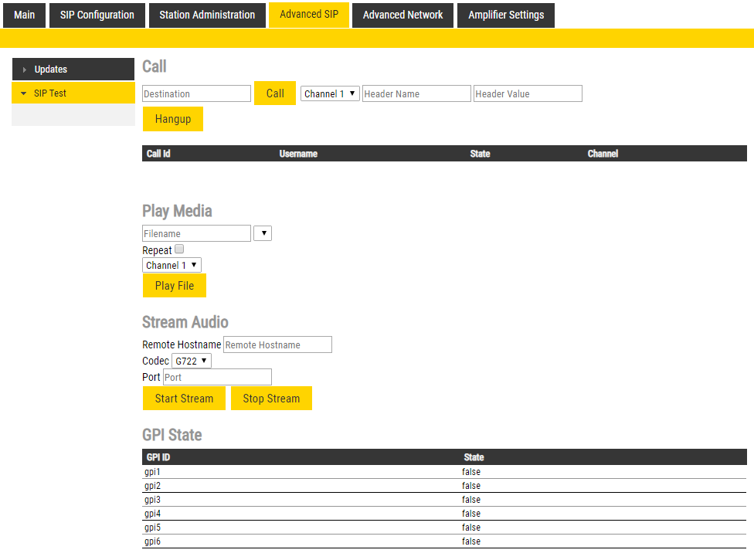Click the Play File button
754x560 pixels.
(175, 285)
